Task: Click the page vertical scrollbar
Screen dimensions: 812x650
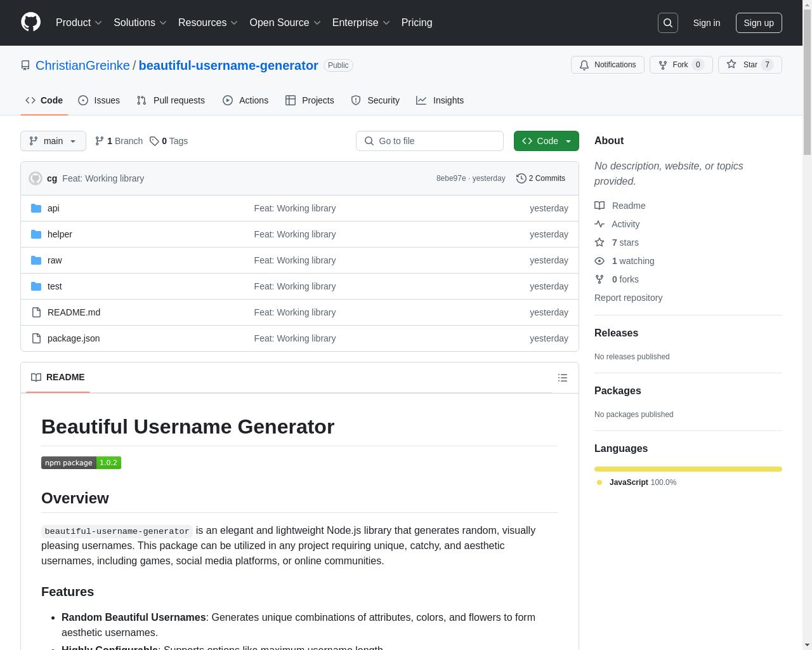Action: [x=807, y=325]
